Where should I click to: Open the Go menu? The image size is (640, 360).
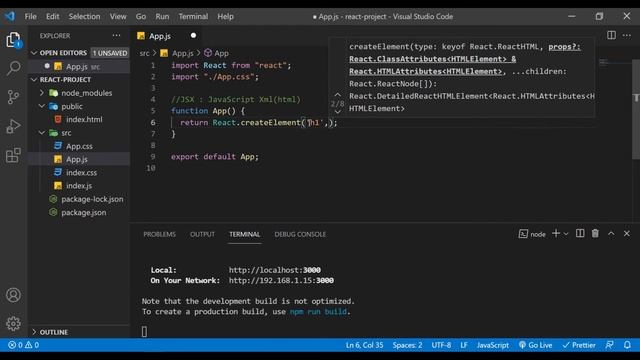point(141,16)
